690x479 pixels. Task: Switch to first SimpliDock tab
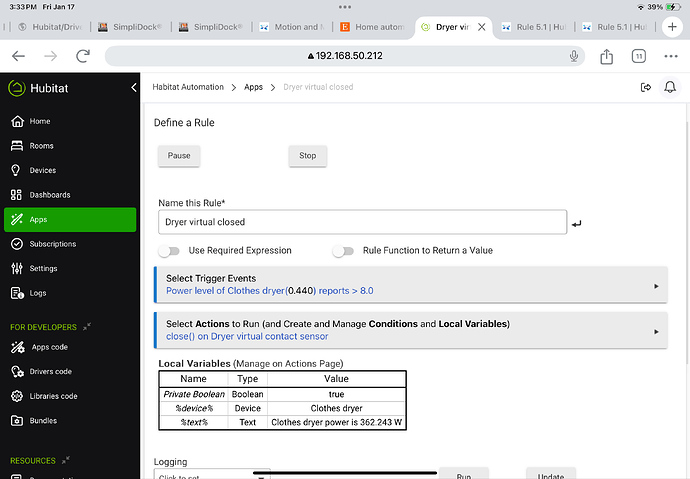coord(131,27)
